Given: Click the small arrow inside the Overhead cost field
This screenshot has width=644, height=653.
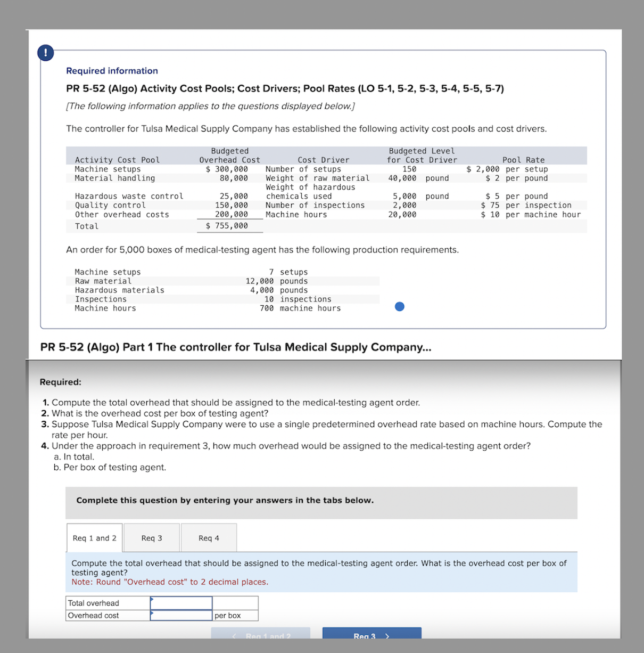Looking at the screenshot, I should click(153, 614).
